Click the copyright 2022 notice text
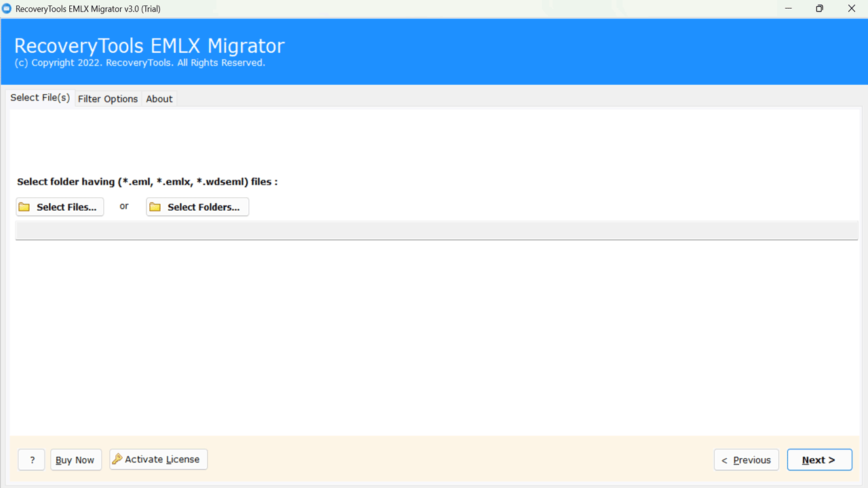 [x=140, y=62]
